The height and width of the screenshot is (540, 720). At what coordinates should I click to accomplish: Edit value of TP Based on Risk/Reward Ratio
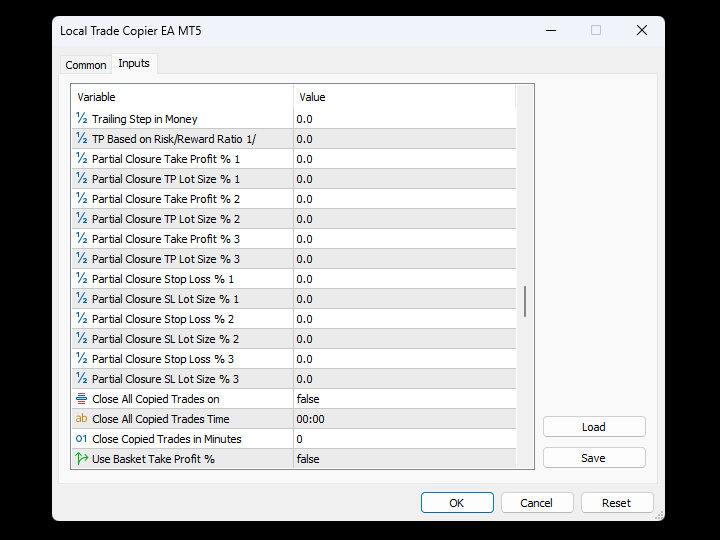[x=405, y=139]
